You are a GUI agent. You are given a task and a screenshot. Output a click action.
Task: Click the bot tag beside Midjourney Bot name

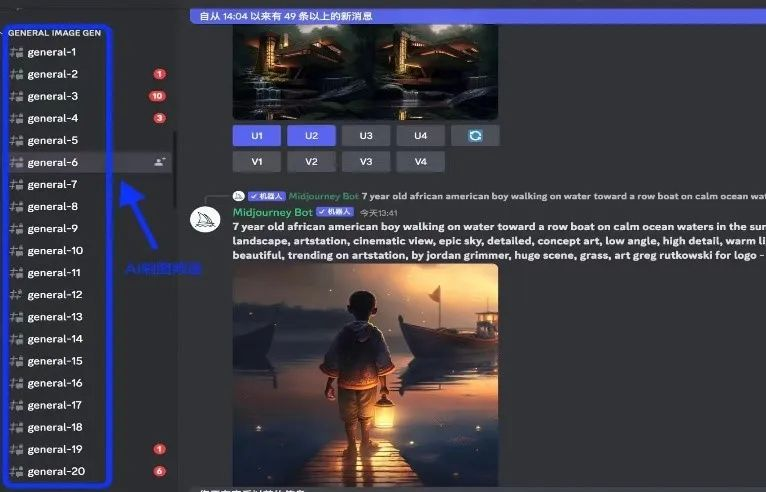coord(335,212)
